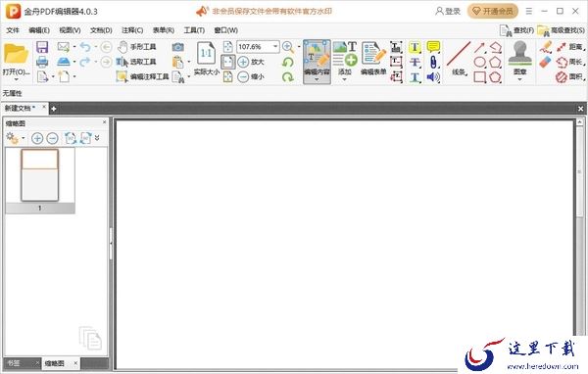
Task: Select the Edit Annotation tool (编辑注释工具)
Action: point(142,76)
